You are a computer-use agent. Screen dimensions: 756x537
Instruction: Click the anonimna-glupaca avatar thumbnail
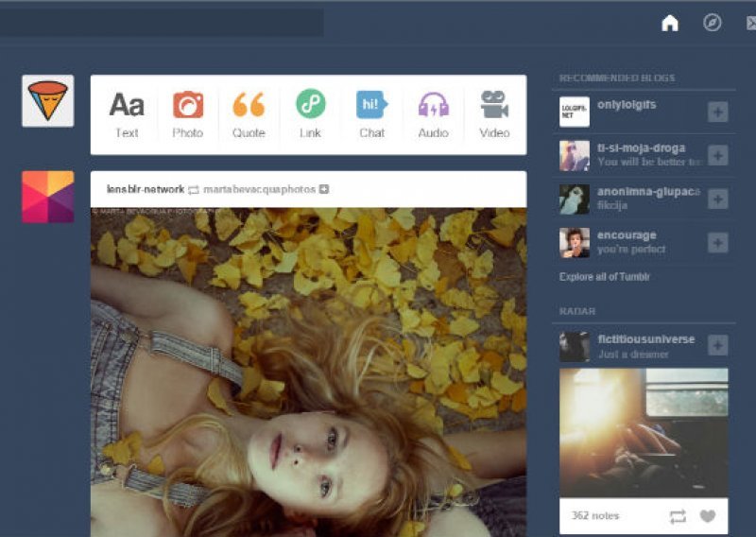point(575,199)
